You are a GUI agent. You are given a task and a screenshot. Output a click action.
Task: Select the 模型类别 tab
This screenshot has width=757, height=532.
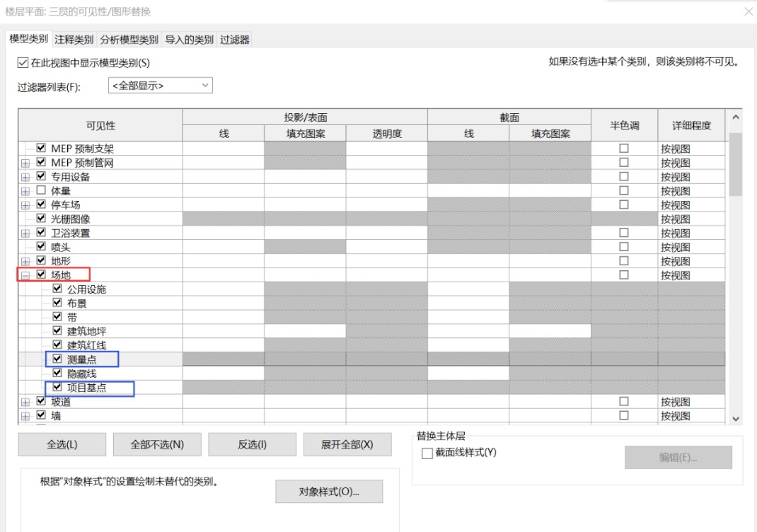coord(28,39)
